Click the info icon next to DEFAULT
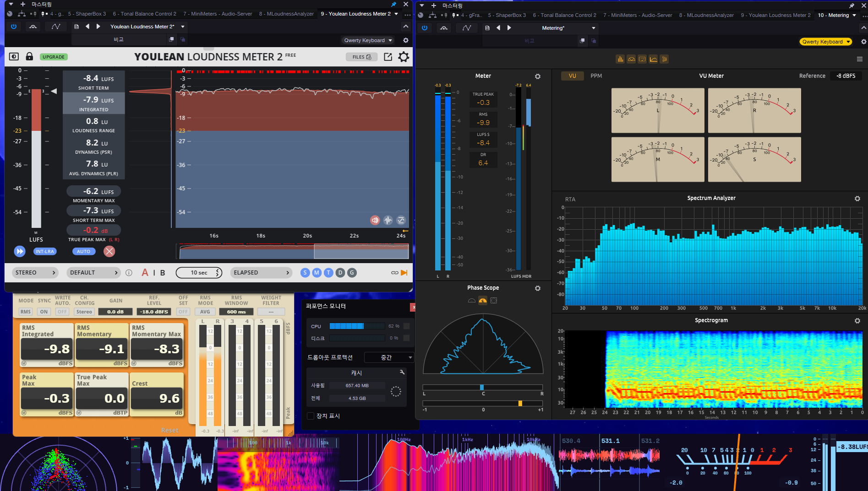Screen dimensions: 868x491 [129, 273]
